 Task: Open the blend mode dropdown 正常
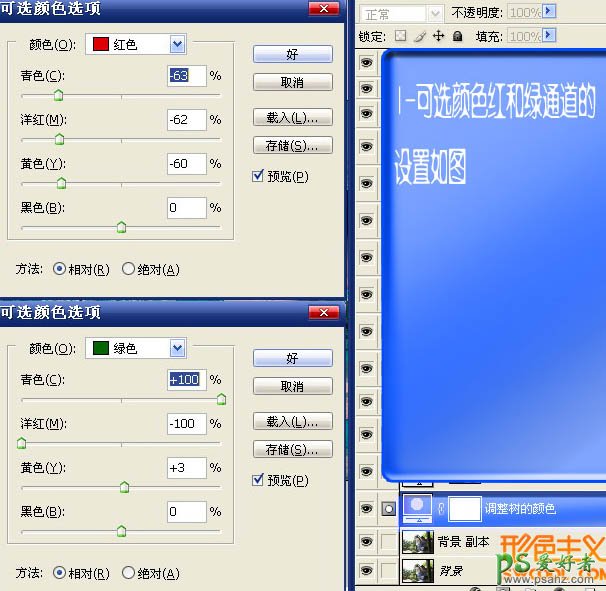434,14
